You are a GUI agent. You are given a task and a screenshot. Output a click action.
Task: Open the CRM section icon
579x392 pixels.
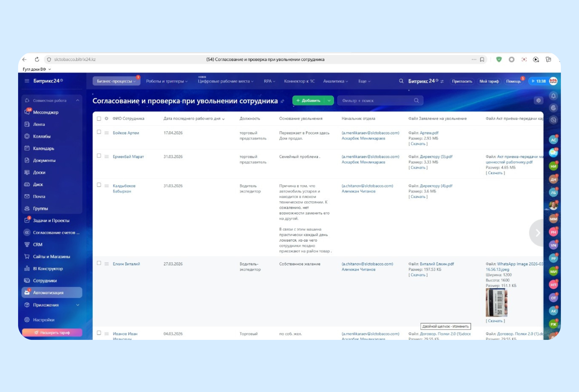27,244
